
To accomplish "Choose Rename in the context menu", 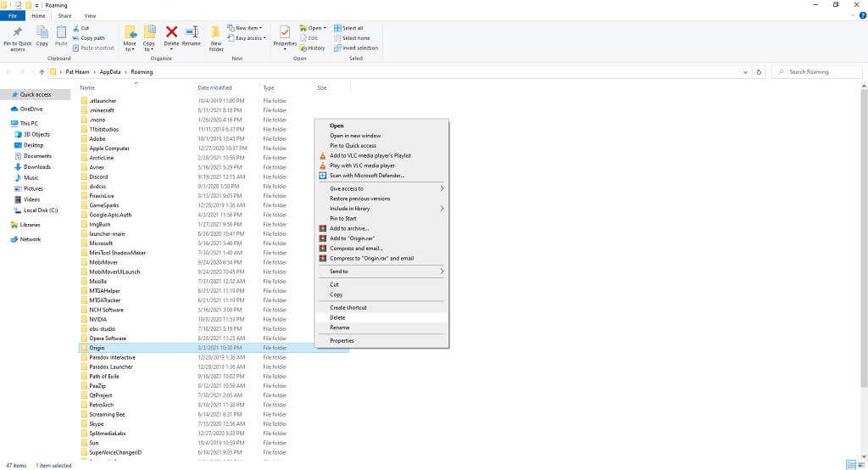I will (x=381, y=327).
